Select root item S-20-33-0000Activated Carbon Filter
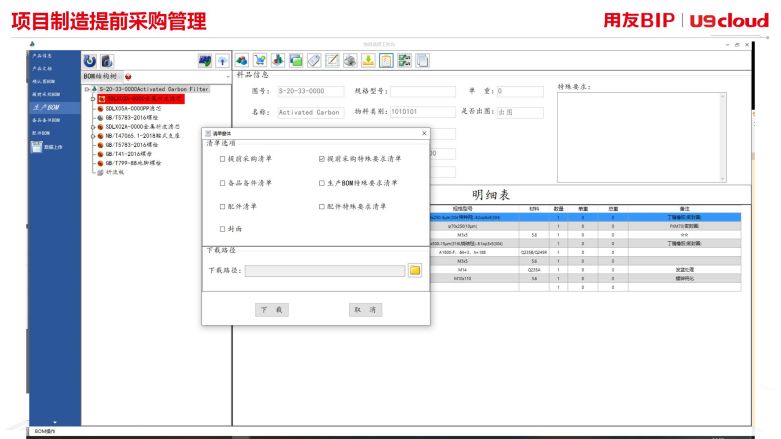781x439 pixels. pos(154,89)
